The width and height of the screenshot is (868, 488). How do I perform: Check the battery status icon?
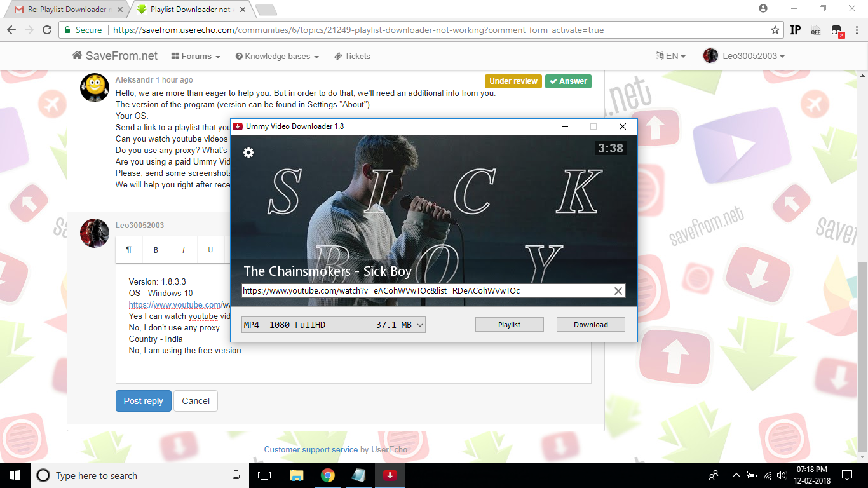tap(752, 475)
